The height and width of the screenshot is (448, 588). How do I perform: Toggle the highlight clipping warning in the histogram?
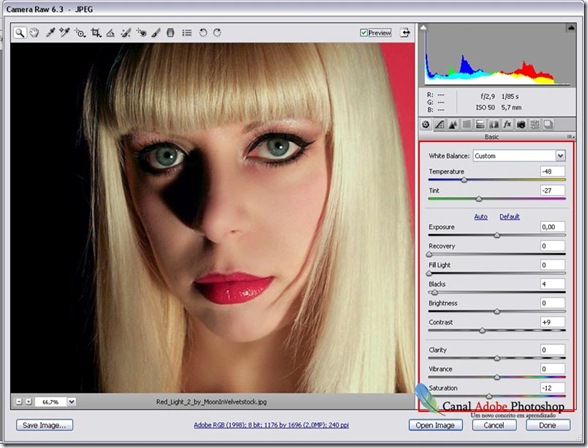(x=571, y=27)
